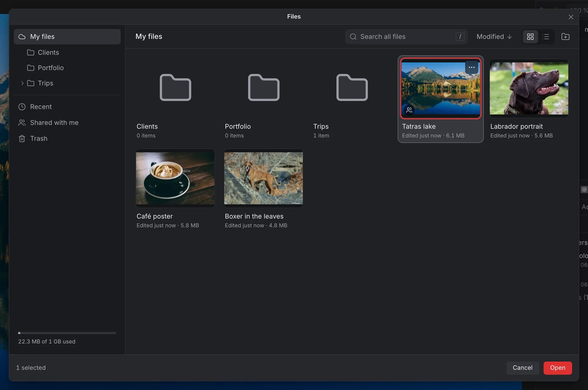
Task: Select the Tatras lake thumbnail
Action: coord(440,88)
